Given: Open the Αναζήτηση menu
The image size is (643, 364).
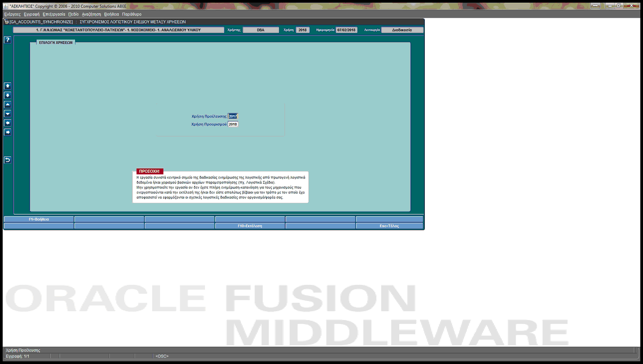Looking at the screenshot, I should 91,14.
